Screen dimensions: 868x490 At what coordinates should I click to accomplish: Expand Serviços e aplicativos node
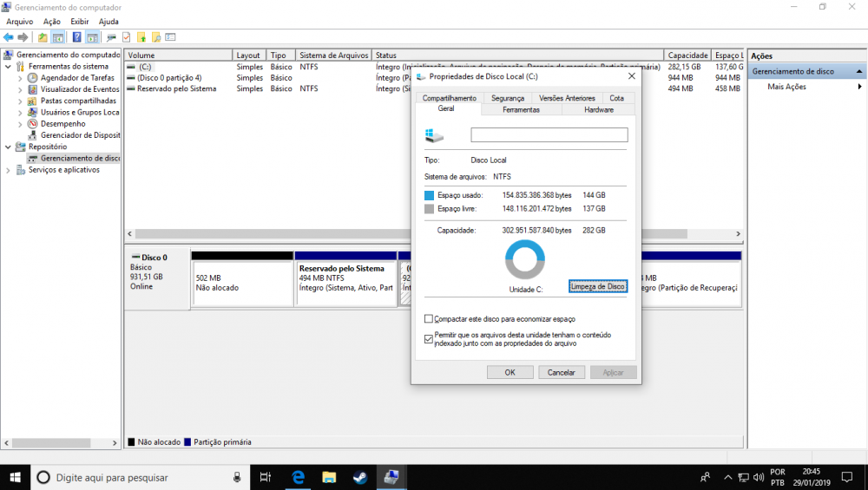(x=9, y=170)
